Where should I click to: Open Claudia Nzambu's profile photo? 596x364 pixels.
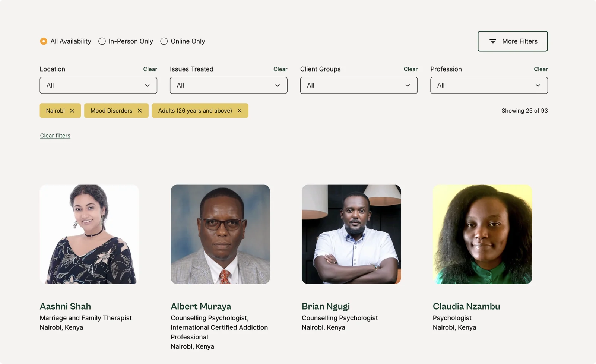pos(482,234)
